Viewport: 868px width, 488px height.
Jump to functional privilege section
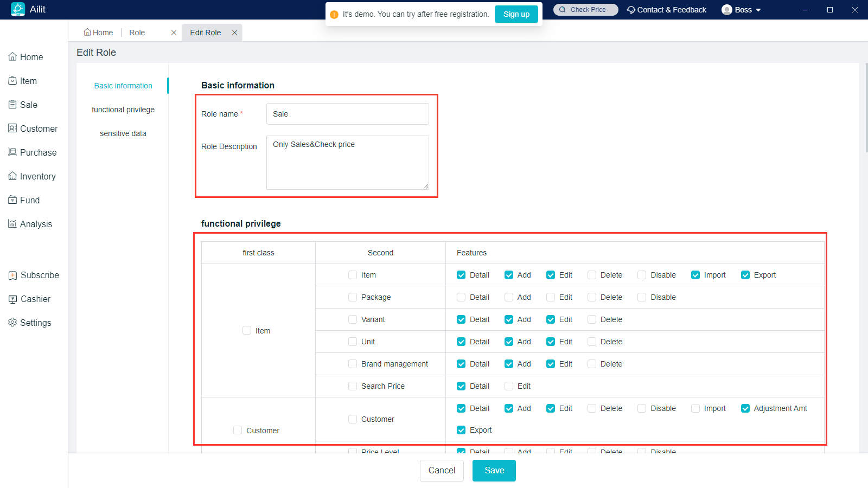tap(123, 110)
